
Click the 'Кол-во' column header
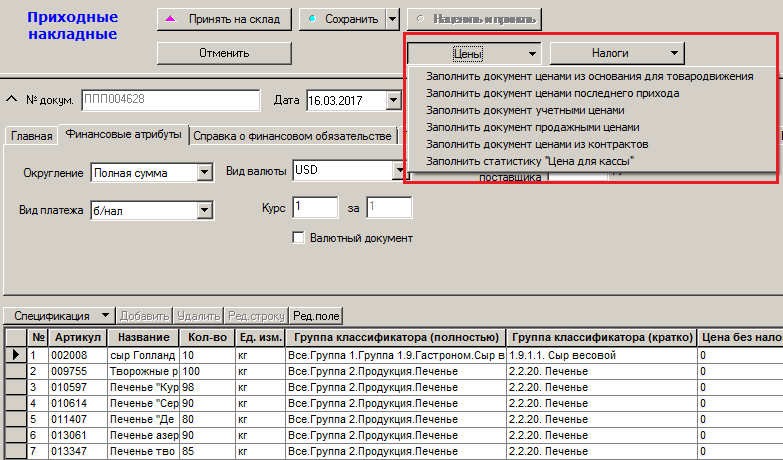tap(207, 338)
